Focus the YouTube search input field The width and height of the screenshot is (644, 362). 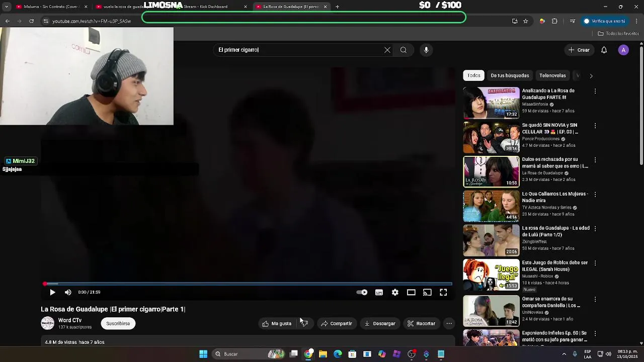299,50
